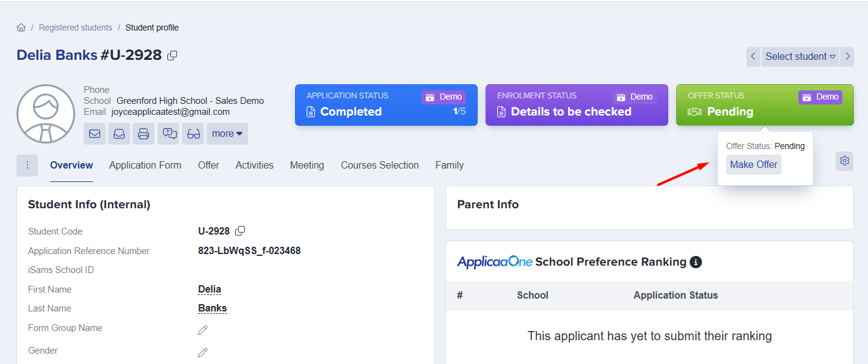Switch to the Application Form tab
The height and width of the screenshot is (364, 868).
coord(145,165)
